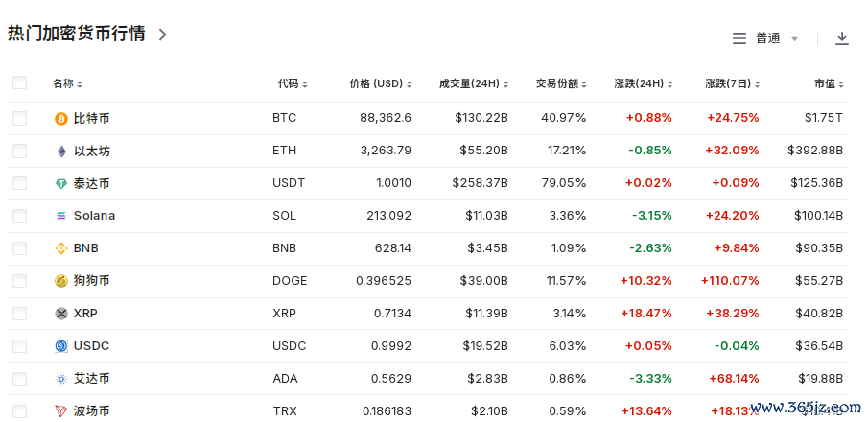The height and width of the screenshot is (422, 868).
Task: Click the TRX price 0.186183
Action: pyautogui.click(x=387, y=410)
